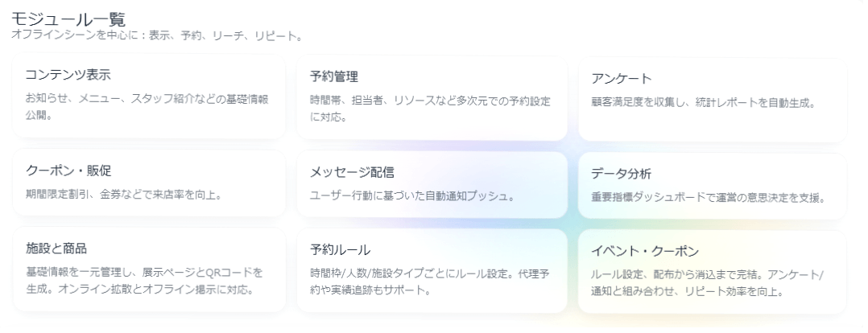868x333 pixels.
Task: Open the コンテンツ表示 module card
Action: [x=149, y=97]
